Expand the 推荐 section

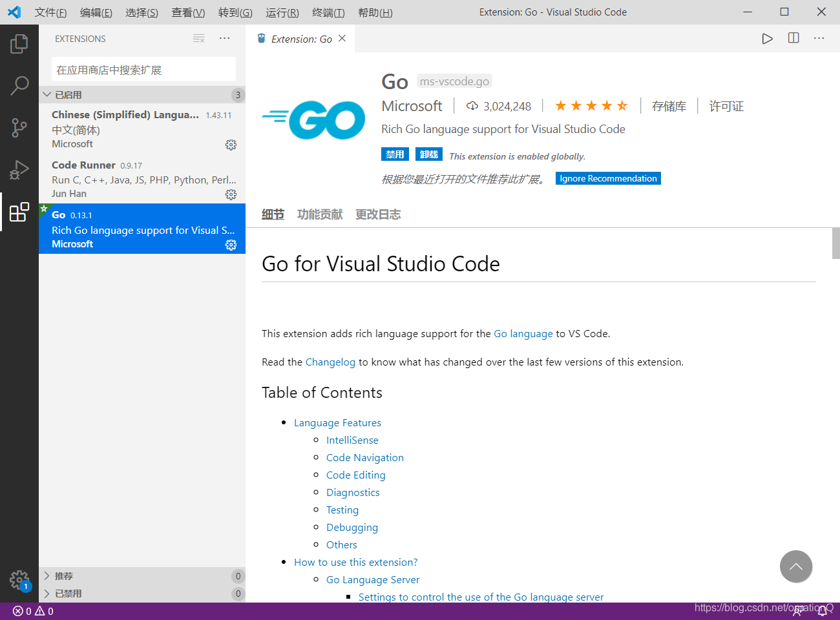pos(142,576)
